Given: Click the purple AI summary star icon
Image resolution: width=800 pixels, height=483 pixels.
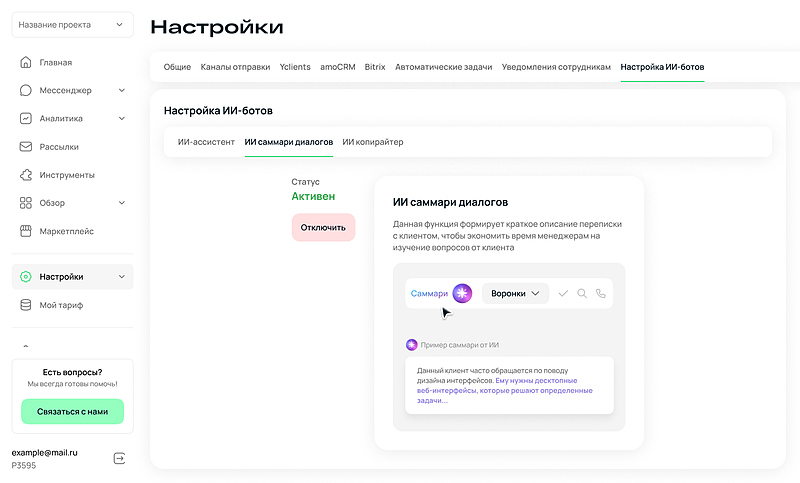Looking at the screenshot, I should pos(462,293).
